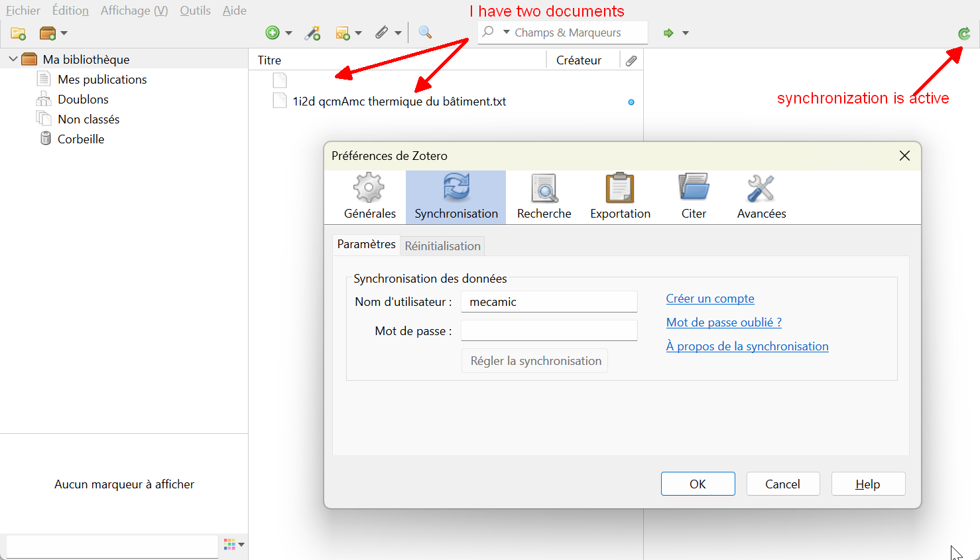Viewport: 980px width, 560px height.
Task: Open the Locate dropdown arrow
Action: click(x=686, y=33)
